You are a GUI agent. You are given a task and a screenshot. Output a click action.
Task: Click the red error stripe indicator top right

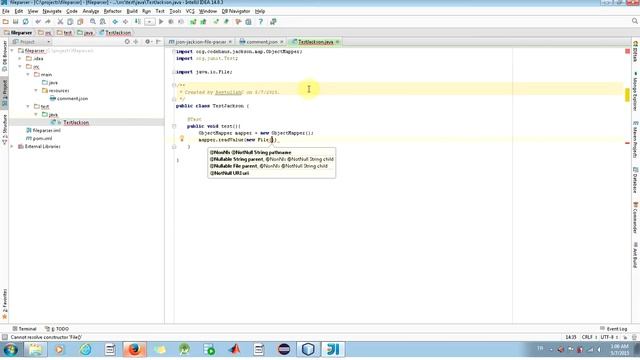pos(627,51)
